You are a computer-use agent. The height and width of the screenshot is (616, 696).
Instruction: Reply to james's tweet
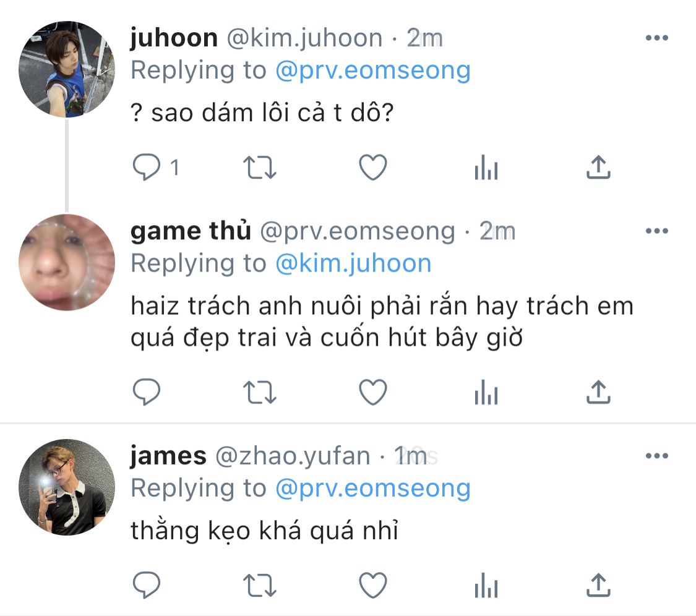147,585
